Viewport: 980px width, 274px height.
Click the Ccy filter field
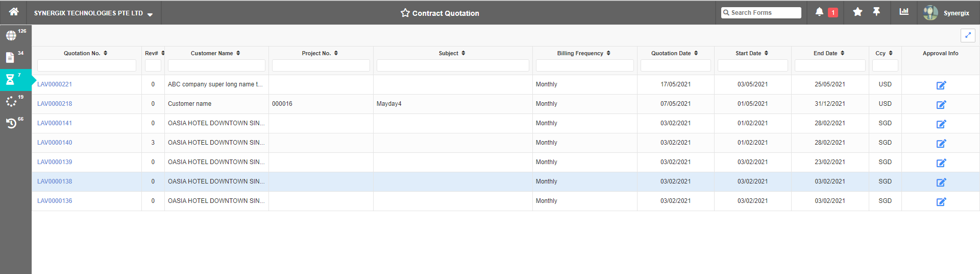pyautogui.click(x=885, y=65)
